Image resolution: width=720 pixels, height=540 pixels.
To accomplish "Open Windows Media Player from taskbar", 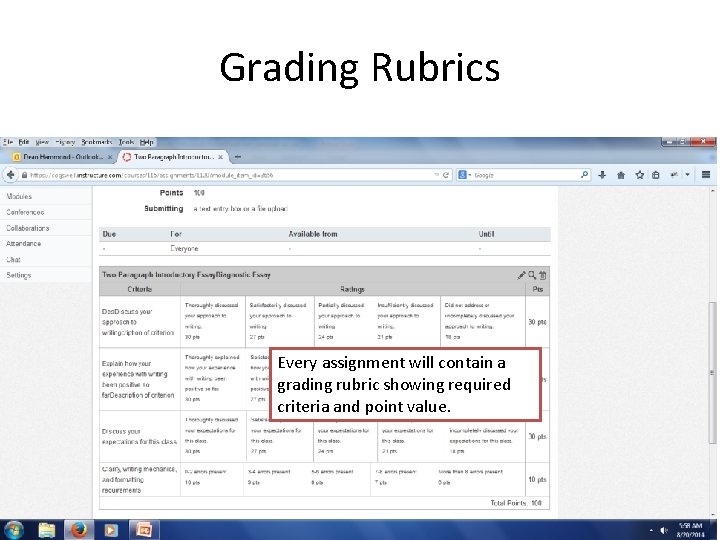I will click(x=110, y=530).
